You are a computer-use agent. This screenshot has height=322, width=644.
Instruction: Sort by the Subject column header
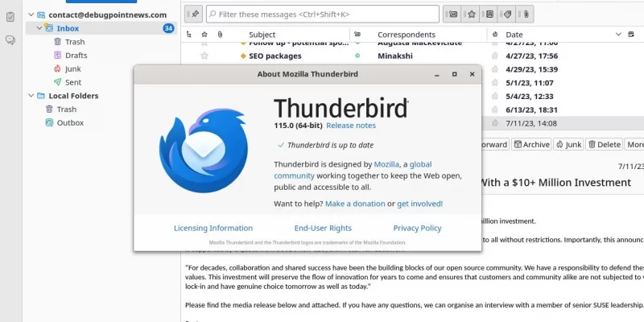click(x=262, y=35)
